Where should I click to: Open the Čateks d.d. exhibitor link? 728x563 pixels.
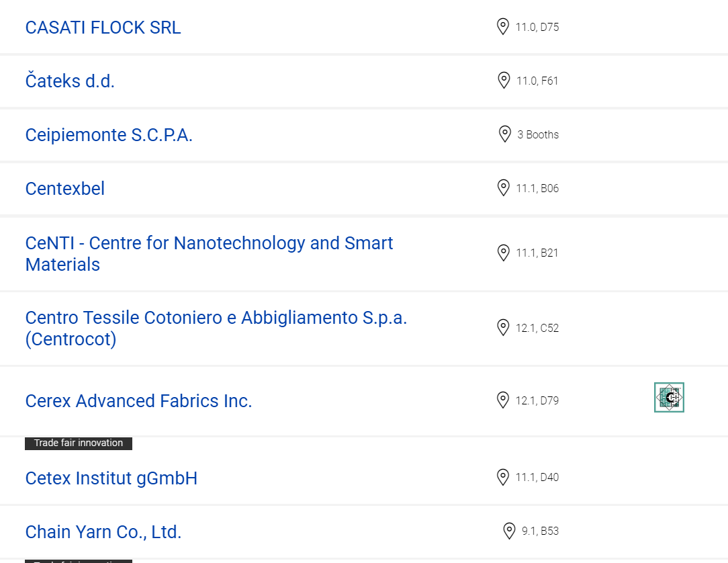pyautogui.click(x=70, y=81)
